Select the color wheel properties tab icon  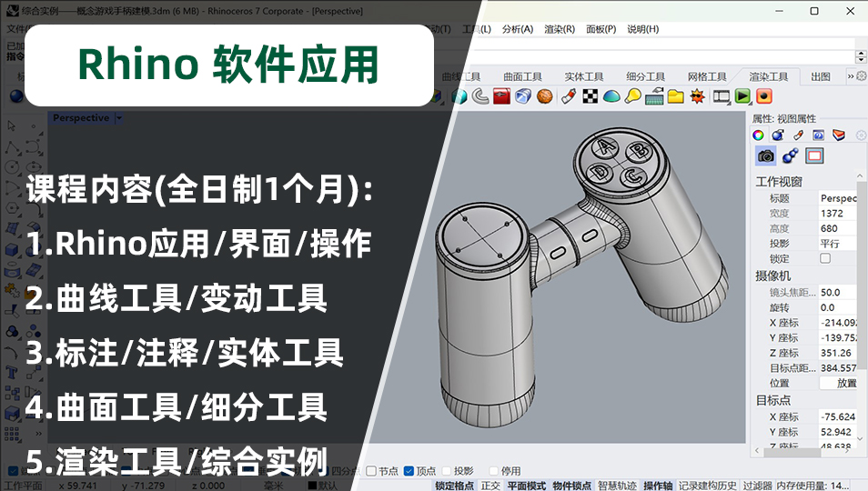759,135
